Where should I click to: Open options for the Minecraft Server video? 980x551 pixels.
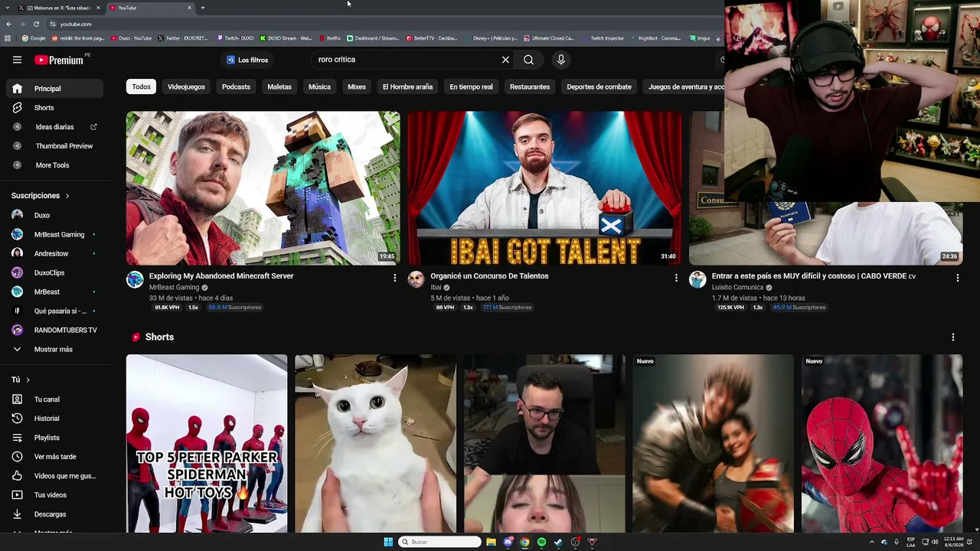click(395, 278)
